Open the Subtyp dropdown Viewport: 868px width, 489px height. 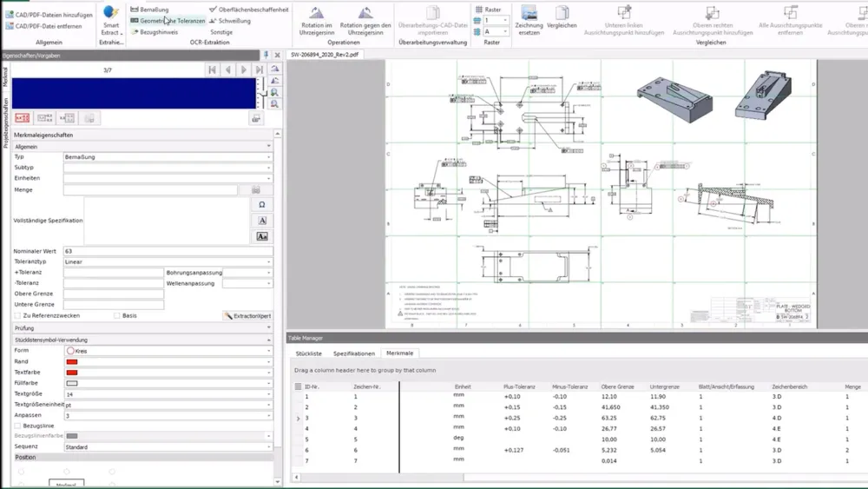(268, 168)
